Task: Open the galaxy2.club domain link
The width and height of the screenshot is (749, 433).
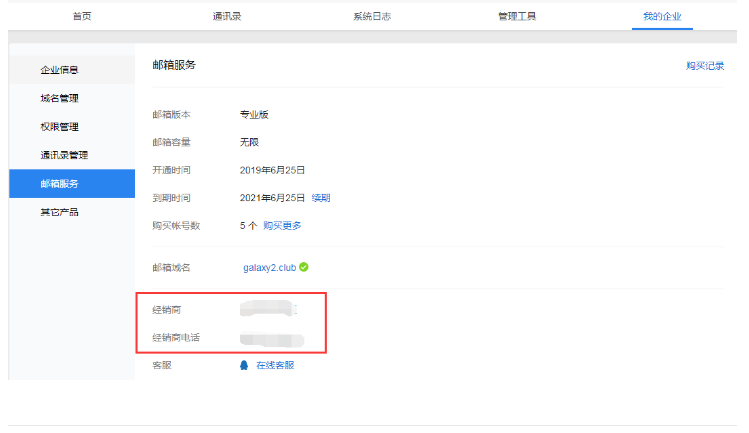Action: click(269, 268)
